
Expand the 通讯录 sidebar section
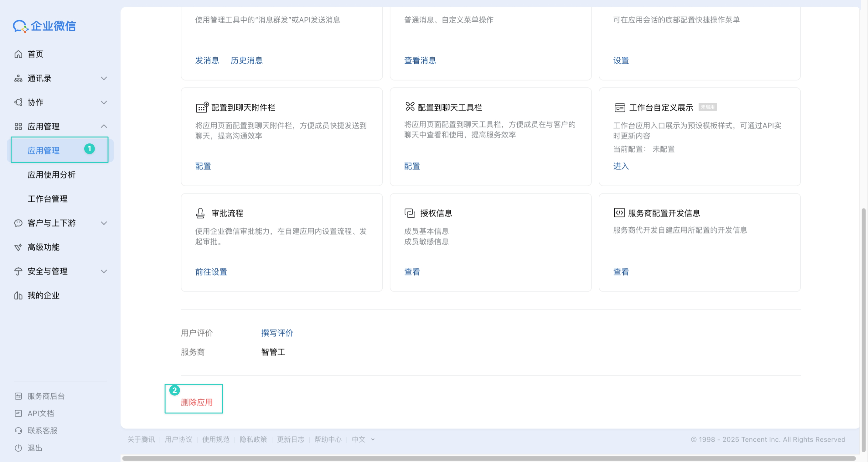click(x=104, y=79)
